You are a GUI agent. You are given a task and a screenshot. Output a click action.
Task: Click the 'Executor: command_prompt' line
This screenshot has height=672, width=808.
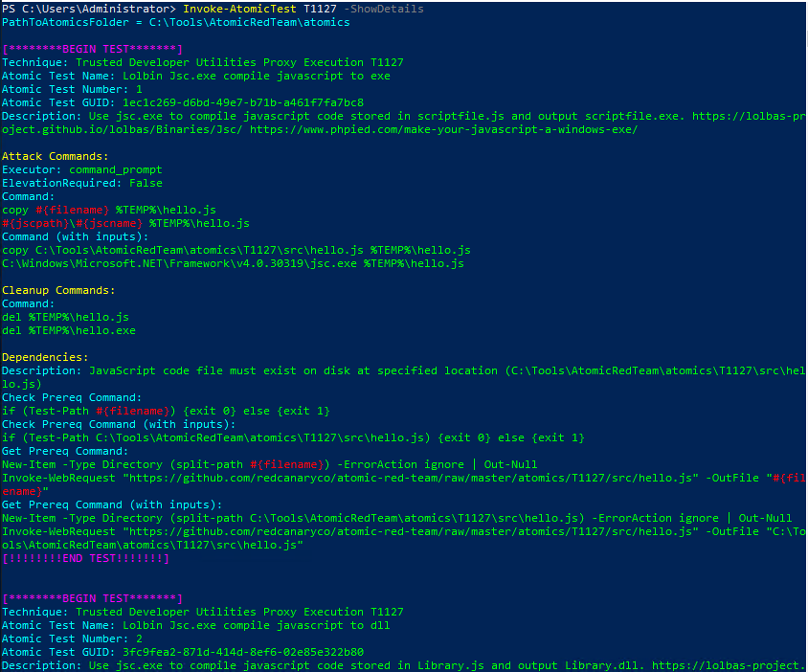click(x=82, y=169)
